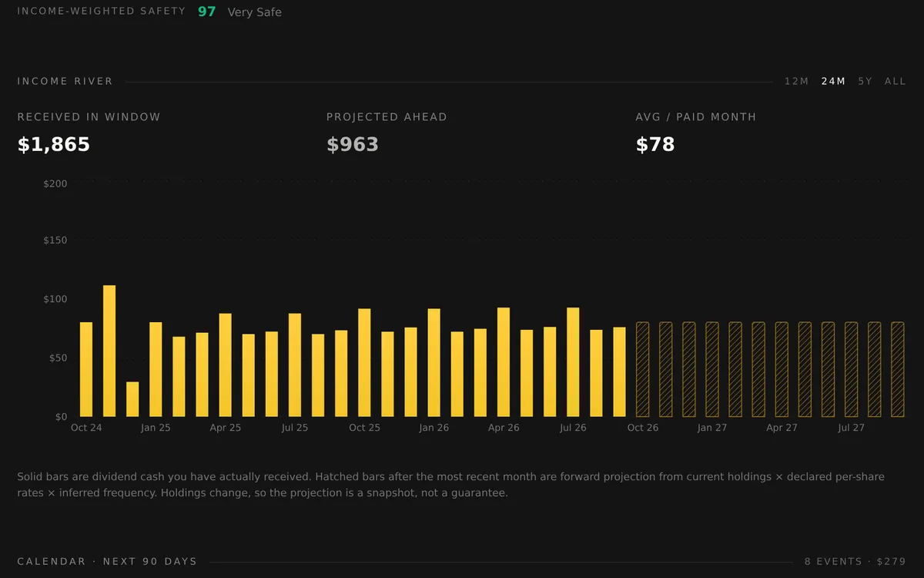Screen dimensions: 924x578
Task: Click the $50 y-axis label
Action: (58, 358)
